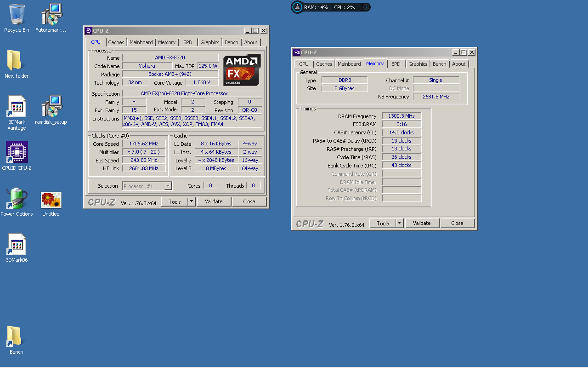Click the memory Type value DDR3
This screenshot has height=368, width=588.
coord(345,80)
